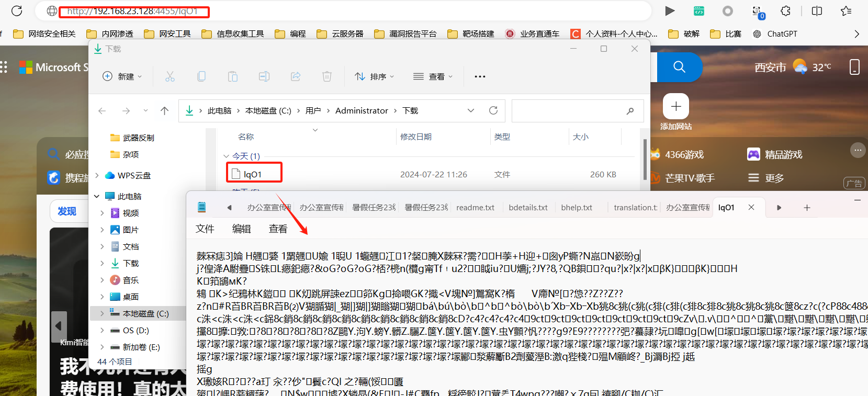
Task: Switch to readme.txt Notepad tab
Action: pyautogui.click(x=475, y=208)
